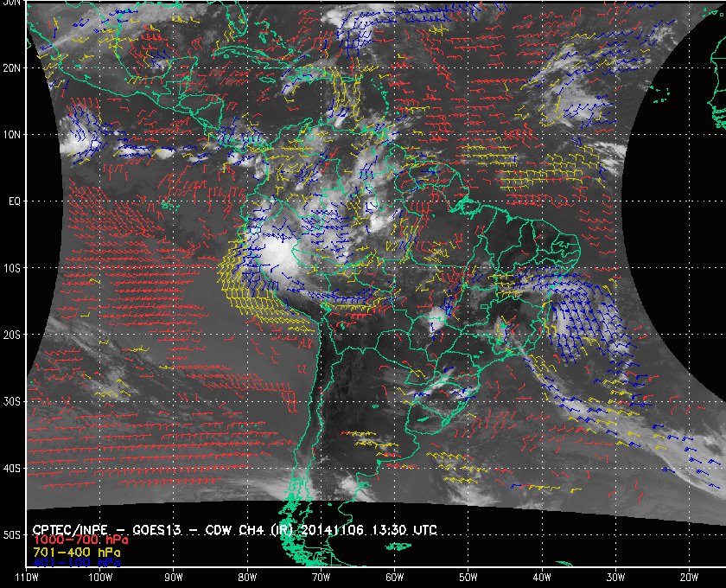Click the 20S latitude label
Screen dimensions: 726x588
click(x=11, y=335)
